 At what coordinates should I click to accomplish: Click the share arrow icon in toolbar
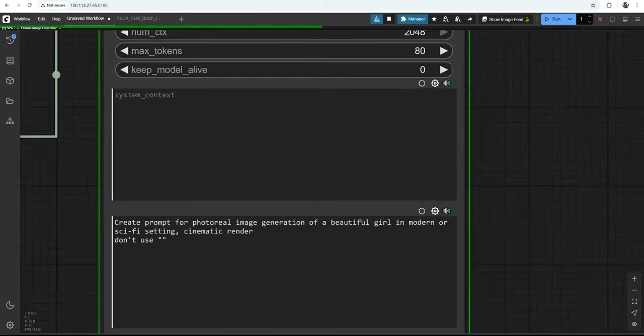pos(470,19)
